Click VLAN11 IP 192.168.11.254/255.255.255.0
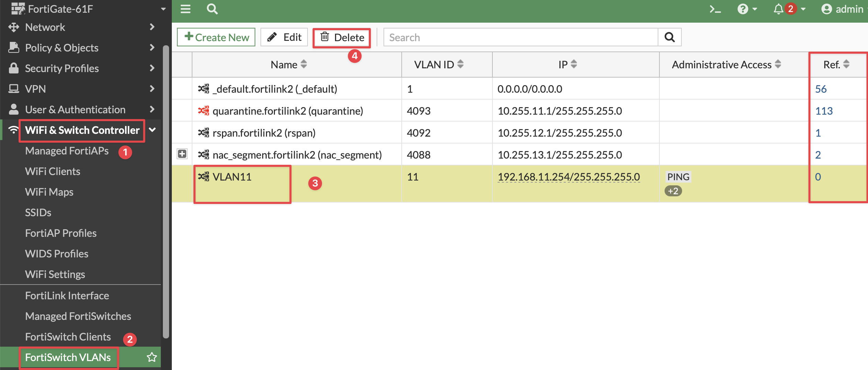Image resolution: width=868 pixels, height=370 pixels. pyautogui.click(x=569, y=177)
